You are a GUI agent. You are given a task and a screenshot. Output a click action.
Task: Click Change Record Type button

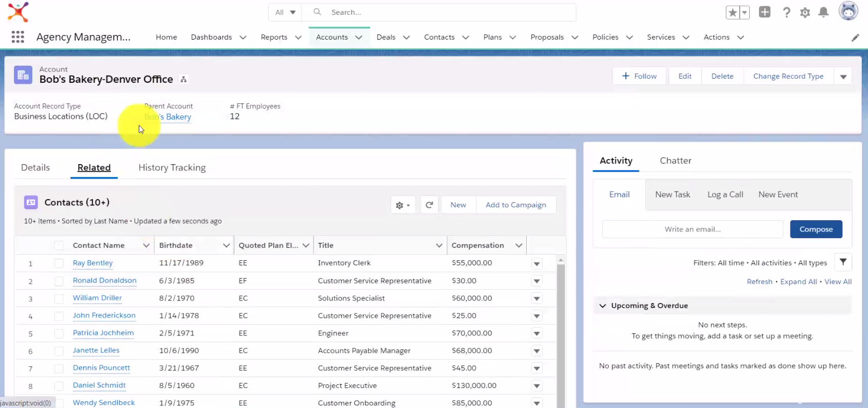[788, 76]
